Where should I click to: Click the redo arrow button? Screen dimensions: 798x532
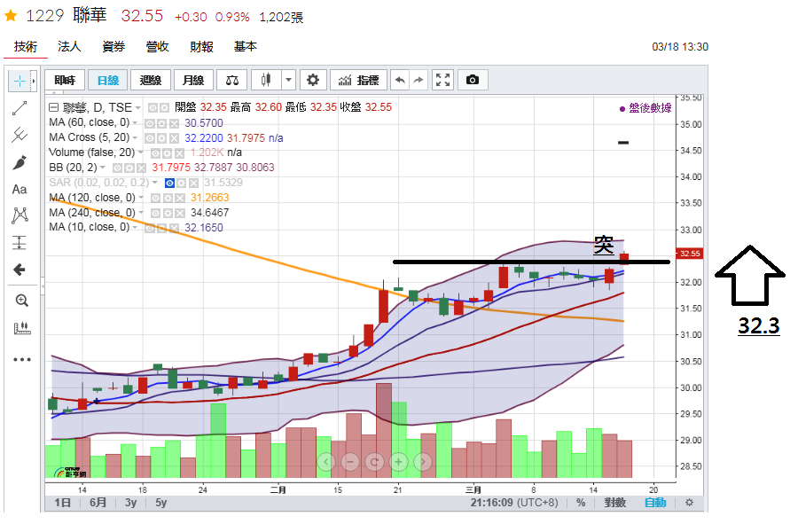click(418, 80)
